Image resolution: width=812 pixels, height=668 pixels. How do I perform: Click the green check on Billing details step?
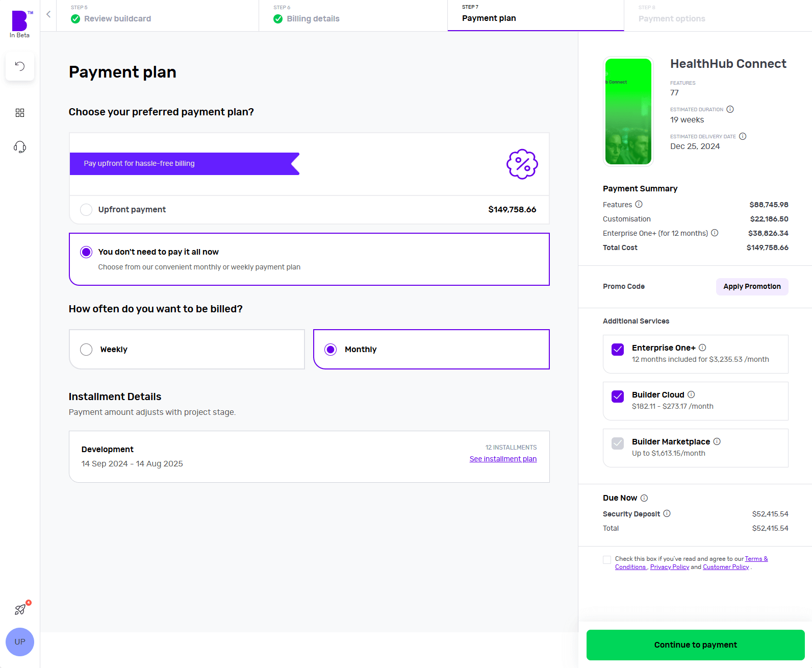[x=278, y=19]
